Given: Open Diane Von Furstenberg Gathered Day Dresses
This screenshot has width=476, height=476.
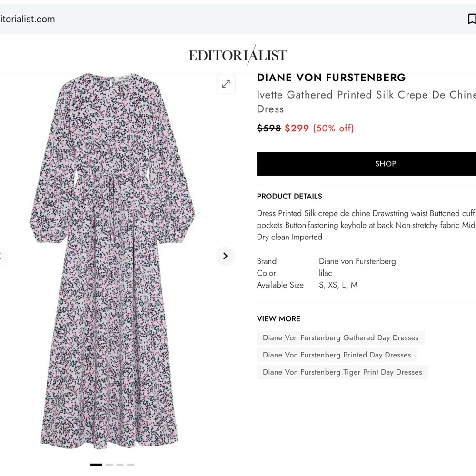Looking at the screenshot, I should 340,337.
